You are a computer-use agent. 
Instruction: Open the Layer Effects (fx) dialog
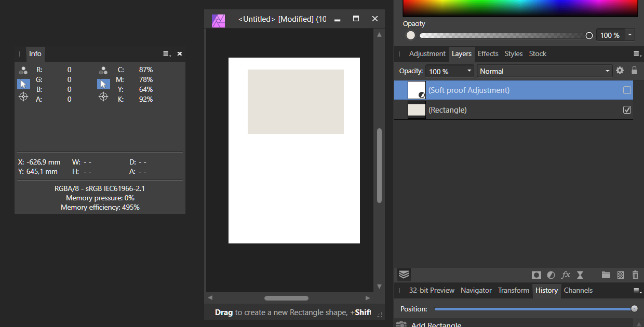point(566,275)
